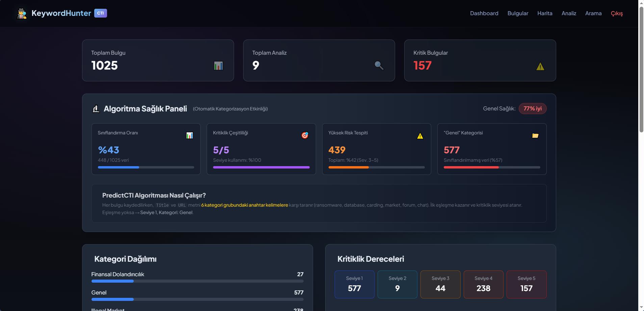
Task: Click the CTI badge beside KeywordHunter
Action: click(100, 13)
